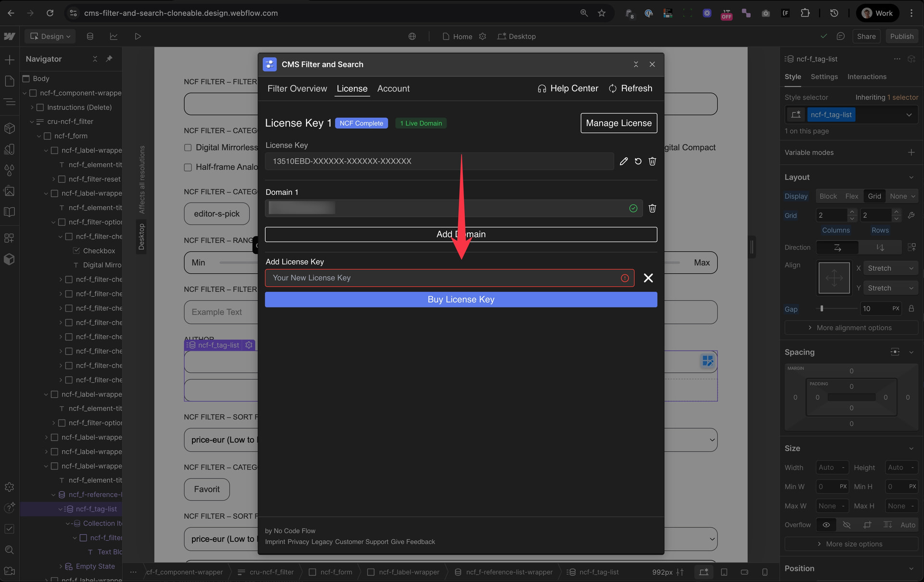924x582 pixels.
Task: Open the Style tab in right panel
Action: coord(793,77)
